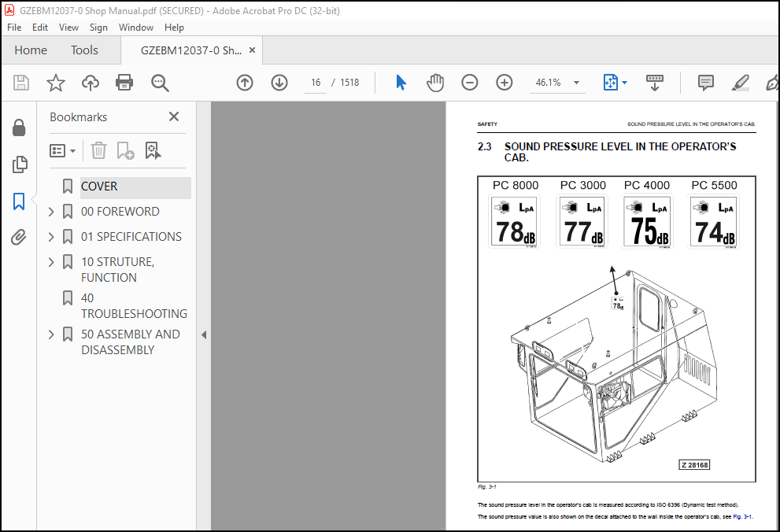Viewport: 780px width, 532px height.
Task: Add document to starred bookmarks
Action: (x=56, y=83)
